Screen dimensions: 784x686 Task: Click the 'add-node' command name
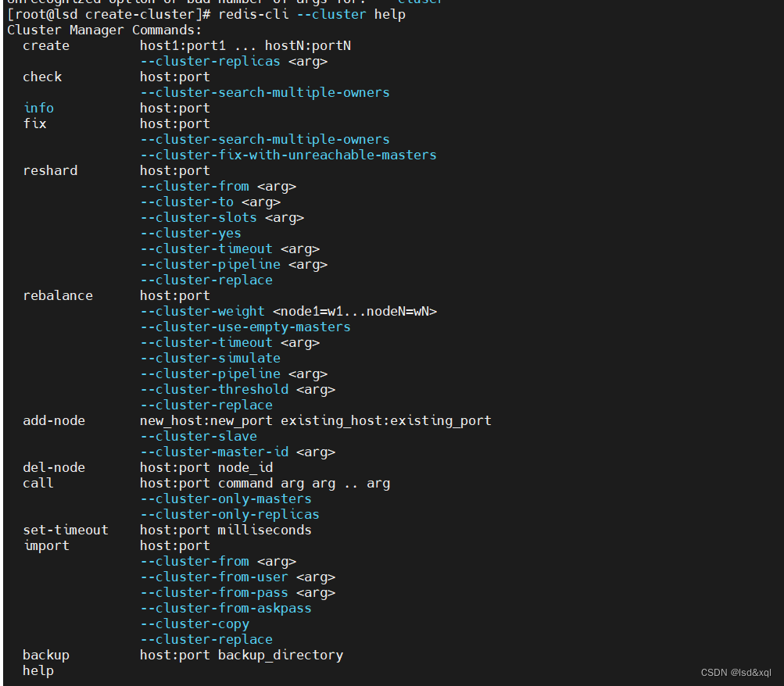pos(54,420)
